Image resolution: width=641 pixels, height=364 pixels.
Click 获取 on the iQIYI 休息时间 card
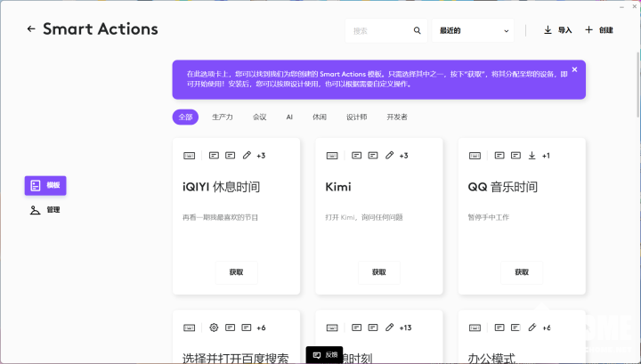coord(236,272)
